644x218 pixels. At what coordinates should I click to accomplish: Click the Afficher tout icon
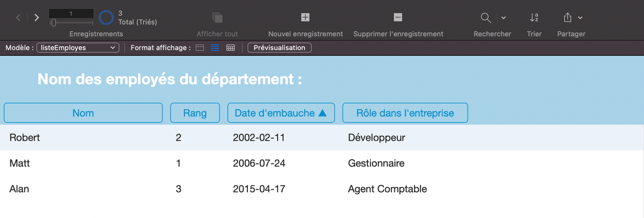point(217,18)
